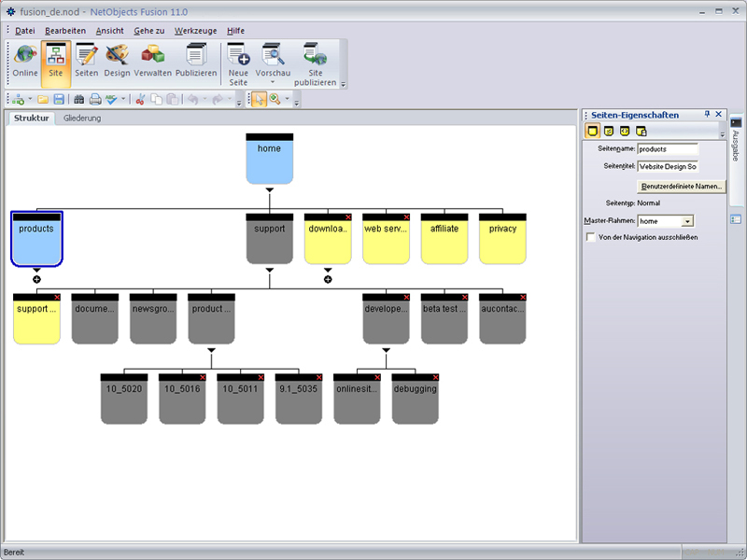Click the open folder icon

click(x=43, y=100)
